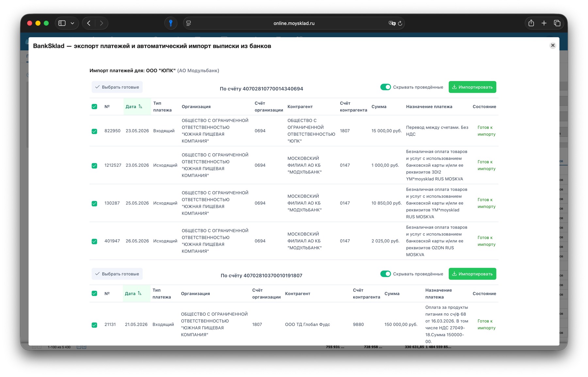Uncheck payment 822950 checkbox
This screenshot has width=588, height=377.
94,131
